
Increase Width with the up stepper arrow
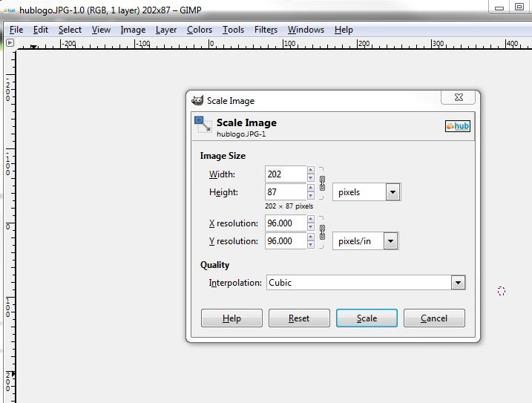pyautogui.click(x=310, y=171)
